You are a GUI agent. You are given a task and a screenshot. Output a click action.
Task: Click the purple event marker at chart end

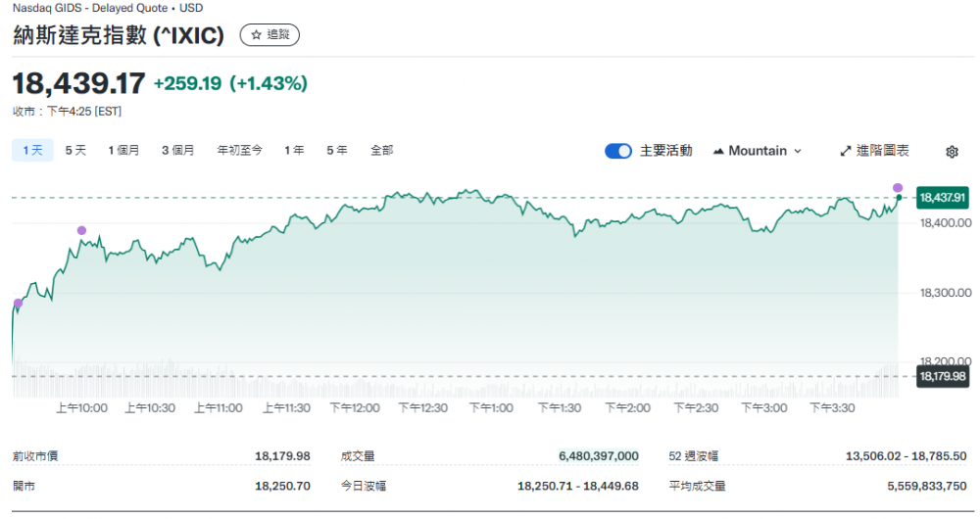click(898, 188)
